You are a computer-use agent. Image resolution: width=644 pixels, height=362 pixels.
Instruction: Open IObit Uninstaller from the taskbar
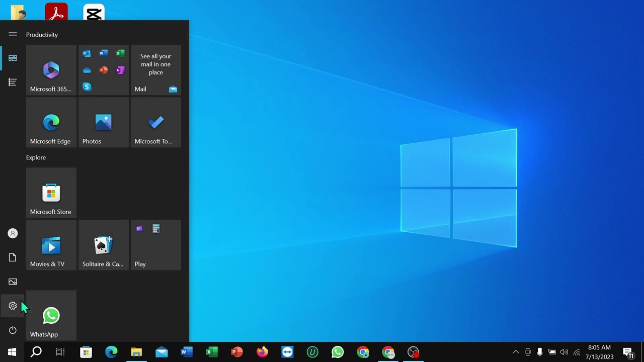coord(312,352)
